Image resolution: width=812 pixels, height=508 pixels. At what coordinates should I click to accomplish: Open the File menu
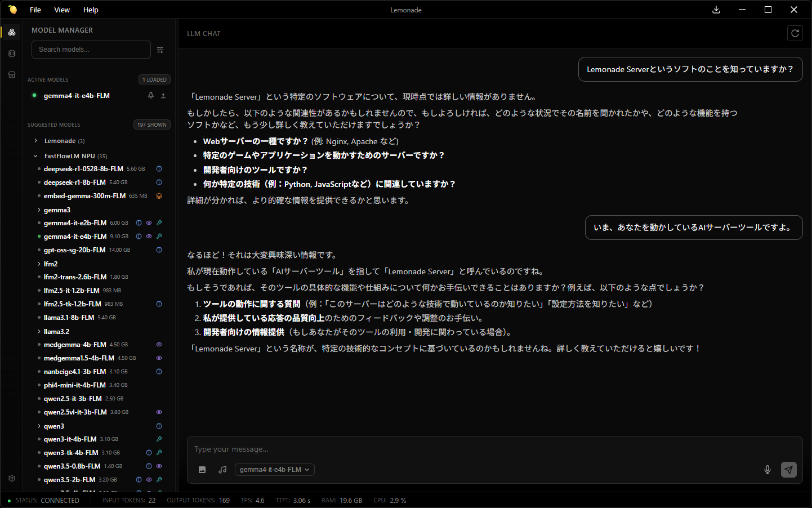(35, 10)
